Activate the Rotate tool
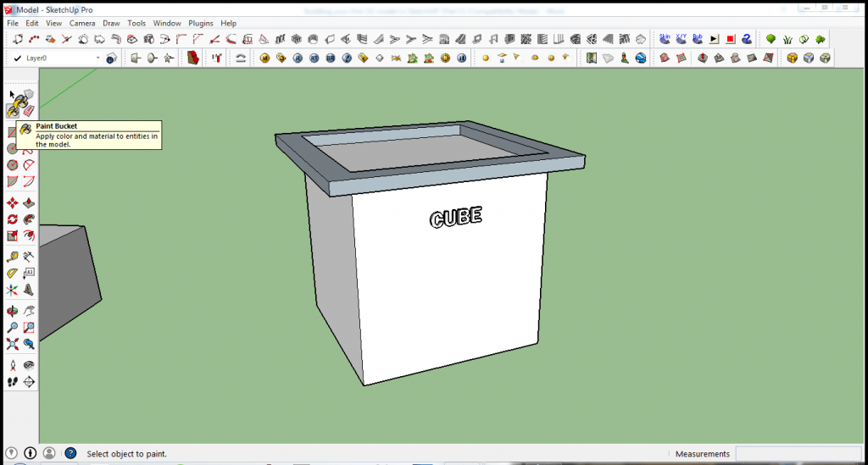This screenshot has height=465, width=868. tap(12, 219)
